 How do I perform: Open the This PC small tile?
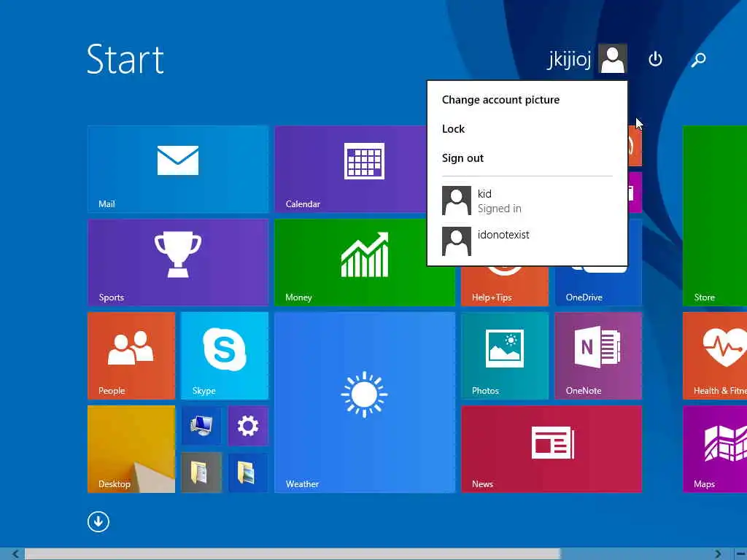coord(201,426)
